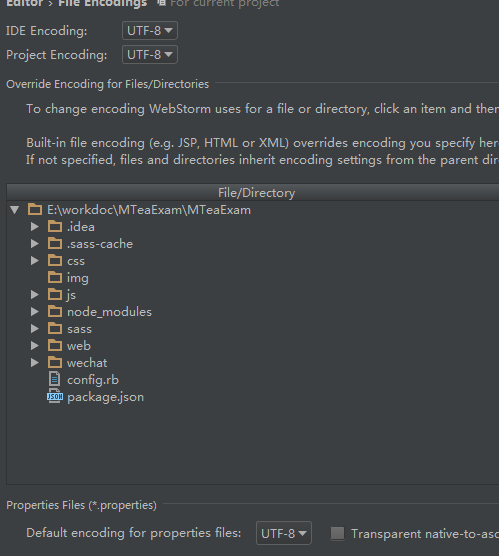Click the current project icon beside File Encodings

tap(162, 3)
